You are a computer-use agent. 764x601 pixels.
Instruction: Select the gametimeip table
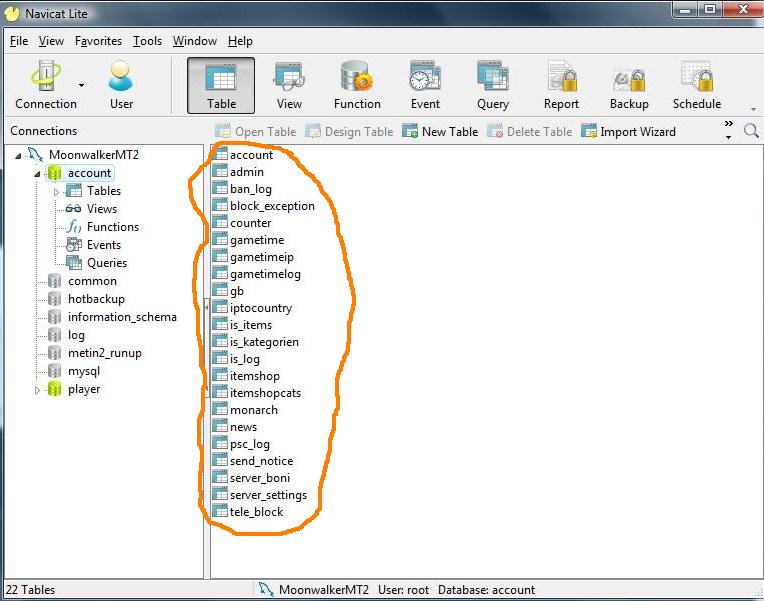253,257
